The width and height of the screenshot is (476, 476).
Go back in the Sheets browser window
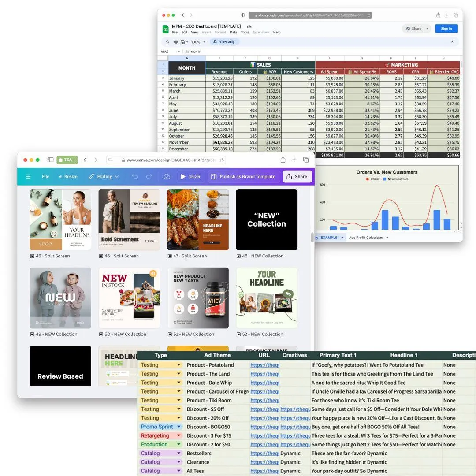pos(183,15)
